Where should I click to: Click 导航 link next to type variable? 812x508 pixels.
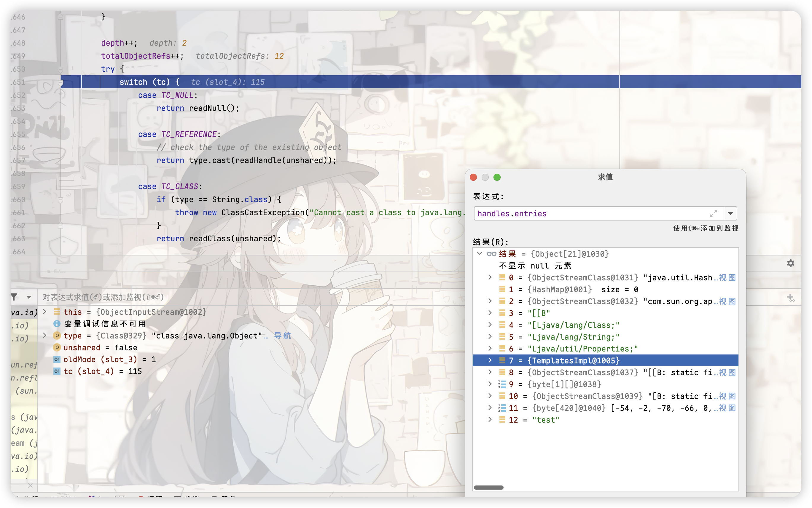click(282, 336)
